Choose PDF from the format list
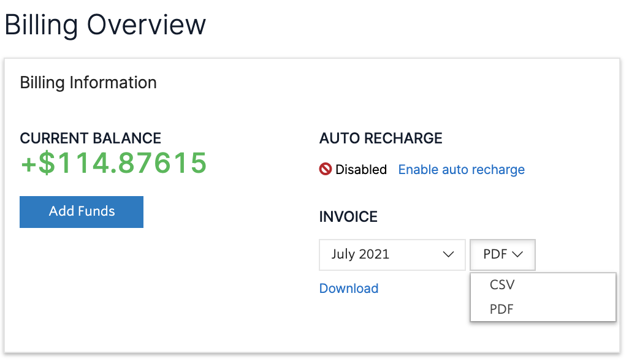629x364 pixels. 543,309
